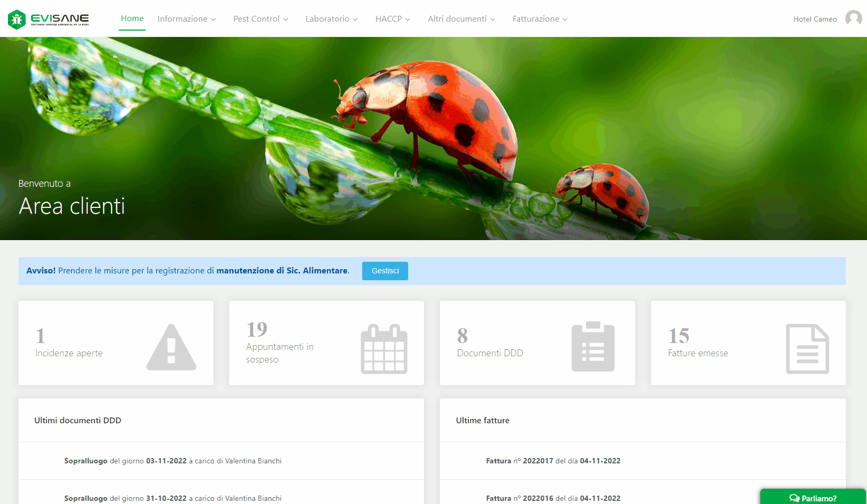Expand the Pest Control dropdown
The height and width of the screenshot is (504, 867).
pyautogui.click(x=260, y=19)
